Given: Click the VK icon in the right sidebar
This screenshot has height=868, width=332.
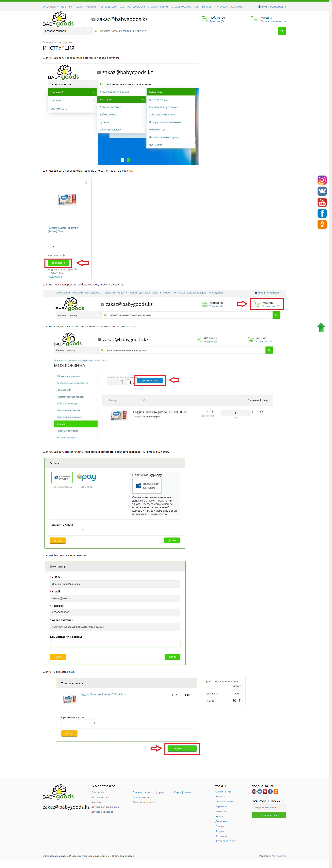Looking at the screenshot, I should pyautogui.click(x=322, y=191).
